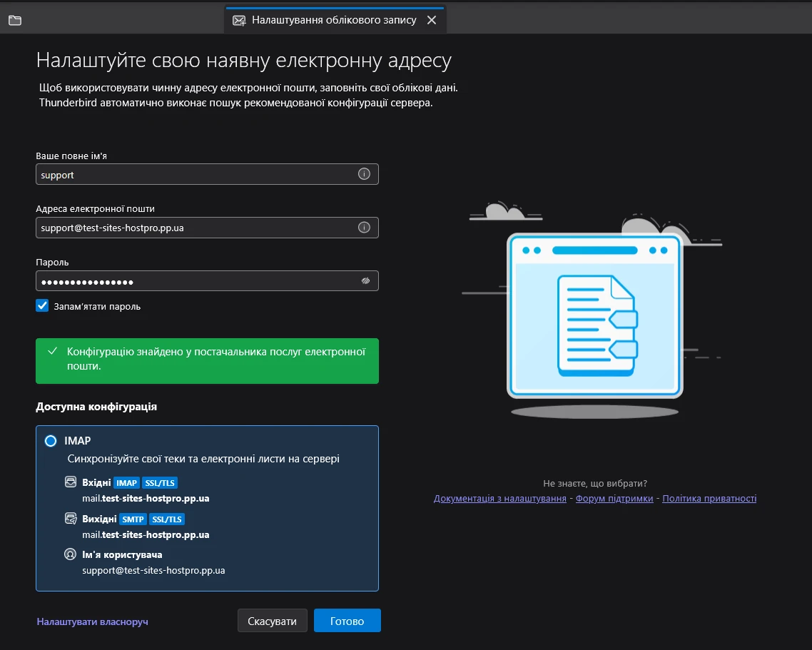This screenshot has height=650, width=812.
Task: Click the mailbox icon next to Вхідні
Action: coord(70,482)
